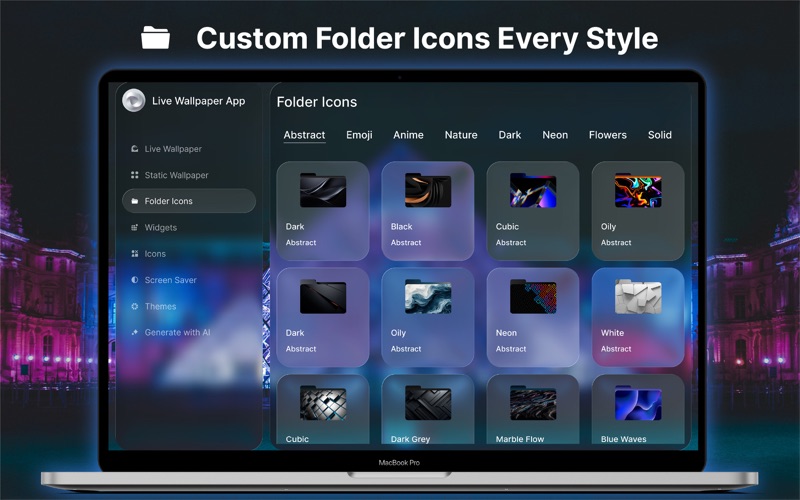Viewport: 800px width, 500px height.
Task: Switch to the Nature category tab
Action: point(461,135)
